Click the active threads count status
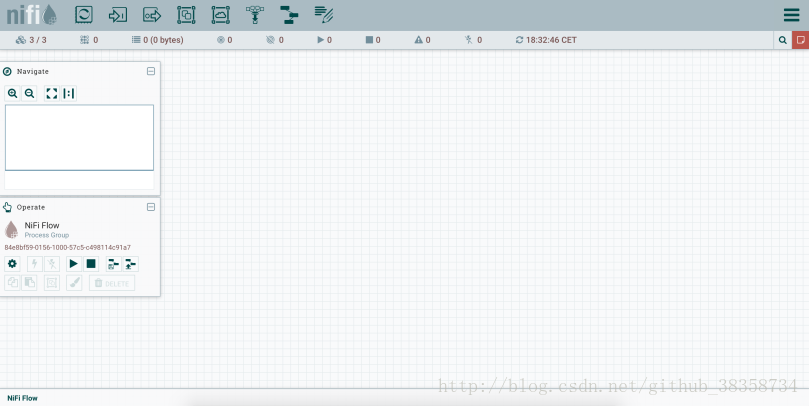Image resolution: width=809 pixels, height=406 pixels. 89,40
